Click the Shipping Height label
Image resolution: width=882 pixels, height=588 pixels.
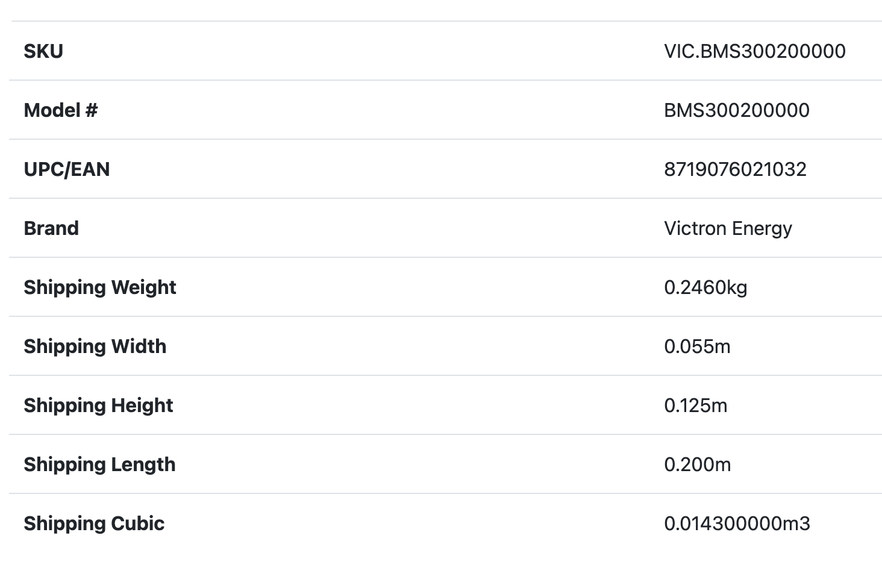[98, 405]
